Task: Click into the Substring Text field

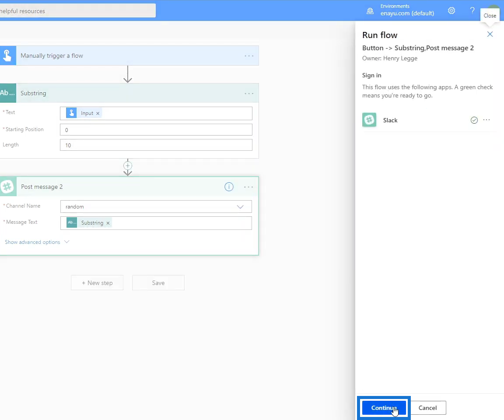Action: point(156,113)
